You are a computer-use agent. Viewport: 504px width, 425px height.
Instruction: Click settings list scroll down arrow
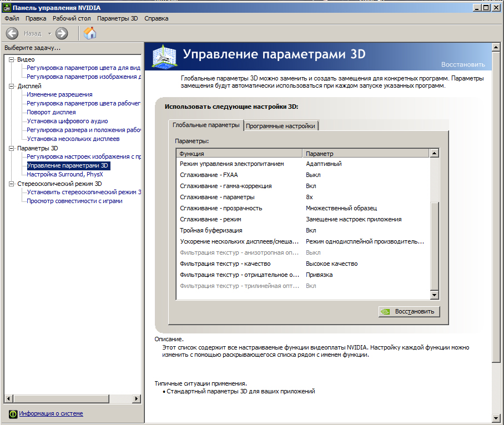(434, 295)
